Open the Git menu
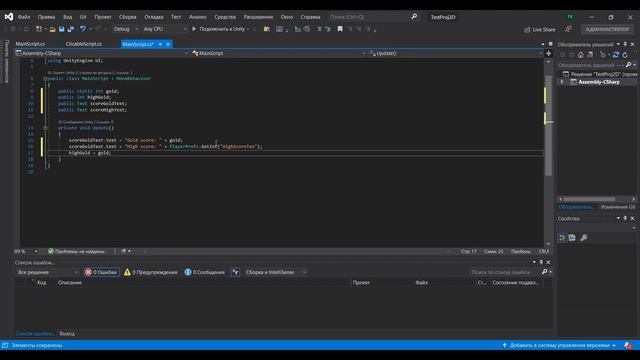 click(83, 17)
